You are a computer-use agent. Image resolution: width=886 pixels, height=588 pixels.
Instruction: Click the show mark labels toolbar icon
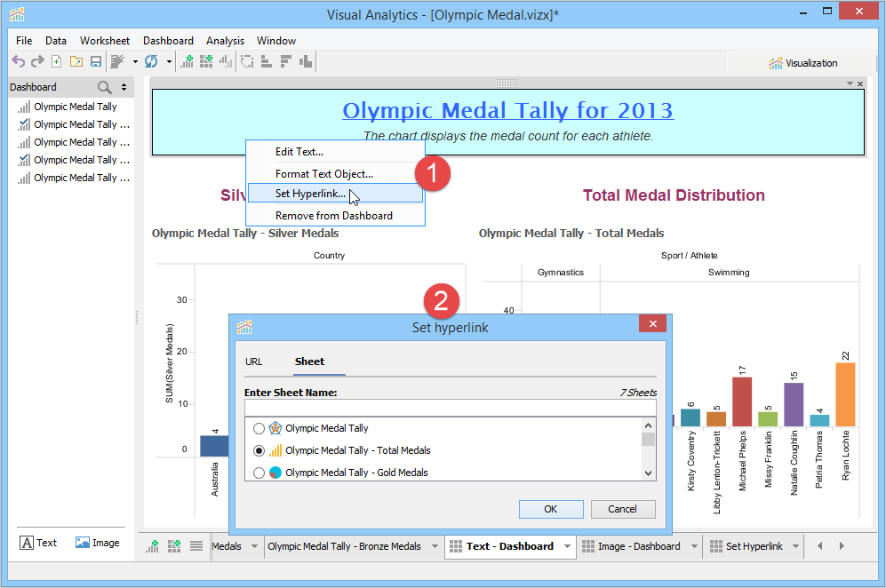point(306,61)
